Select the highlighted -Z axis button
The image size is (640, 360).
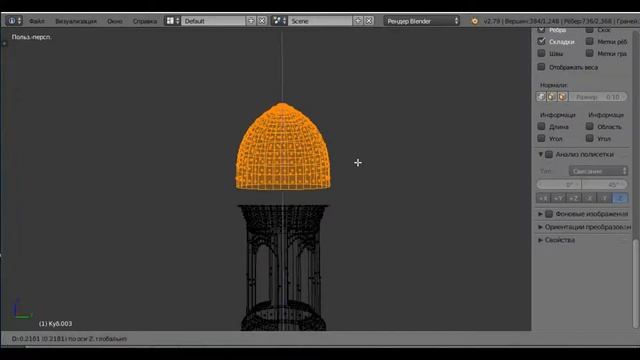pos(620,198)
